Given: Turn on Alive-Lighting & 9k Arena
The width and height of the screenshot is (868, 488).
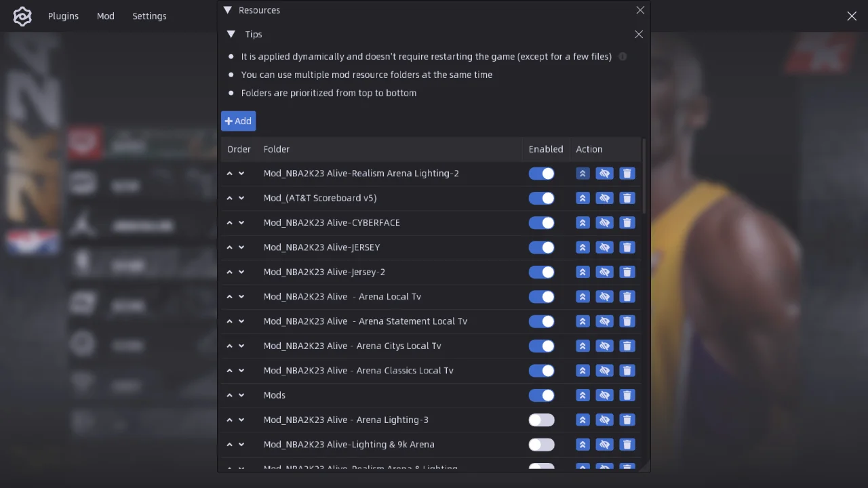Looking at the screenshot, I should 542,445.
